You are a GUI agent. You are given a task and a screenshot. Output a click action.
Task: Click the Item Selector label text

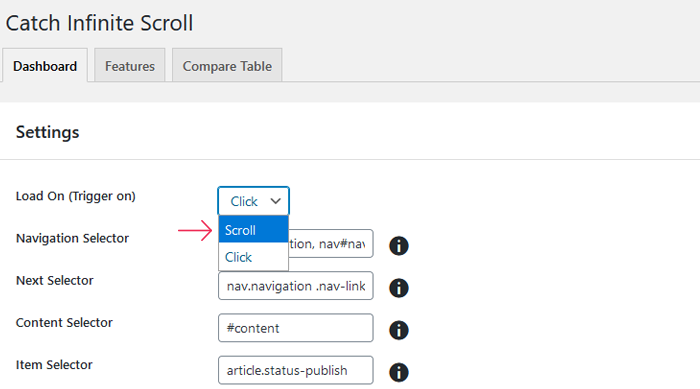click(x=54, y=364)
